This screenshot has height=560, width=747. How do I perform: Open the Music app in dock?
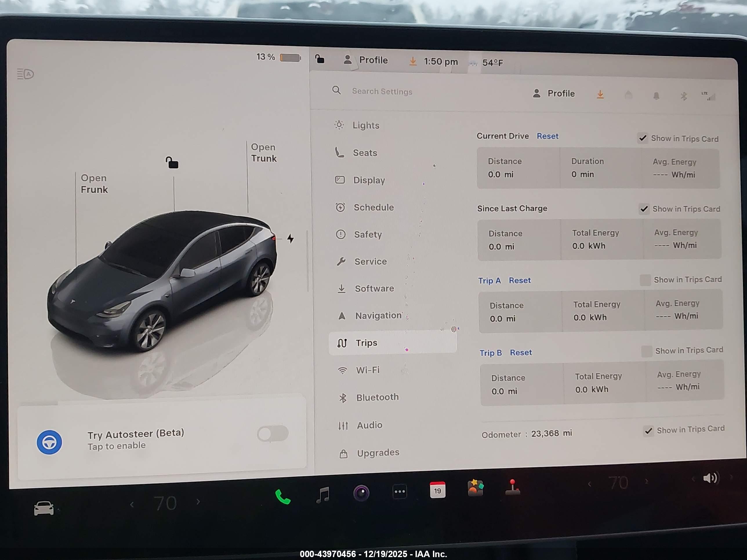(x=322, y=495)
